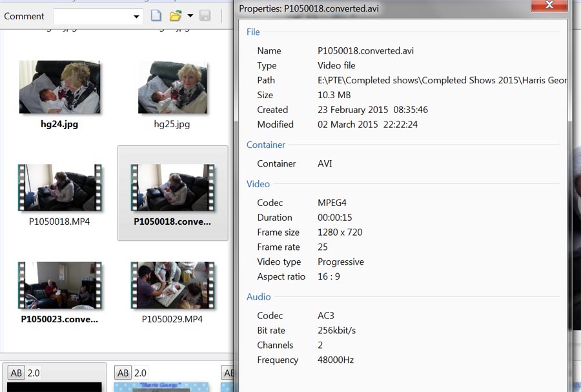
Task: Click the grayed-out Save disk icon
Action: coord(205,16)
